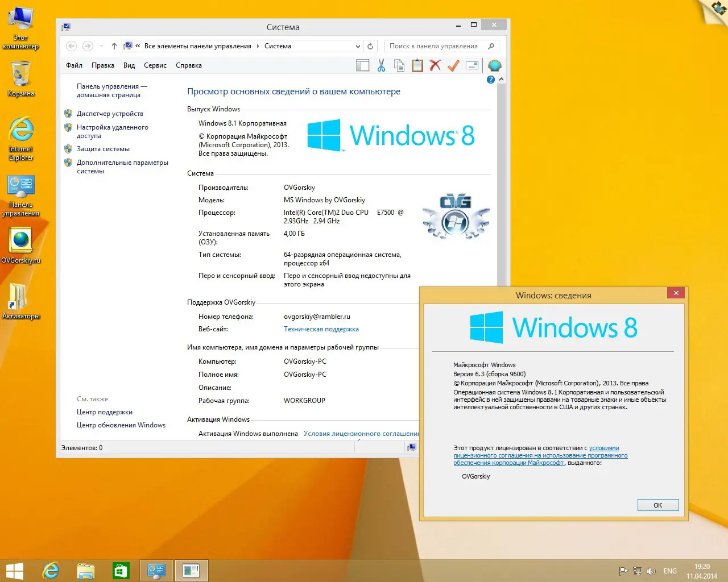Select the Активаторы folder shortcut
Image resolution: width=728 pixels, height=582 pixels.
coord(21,301)
